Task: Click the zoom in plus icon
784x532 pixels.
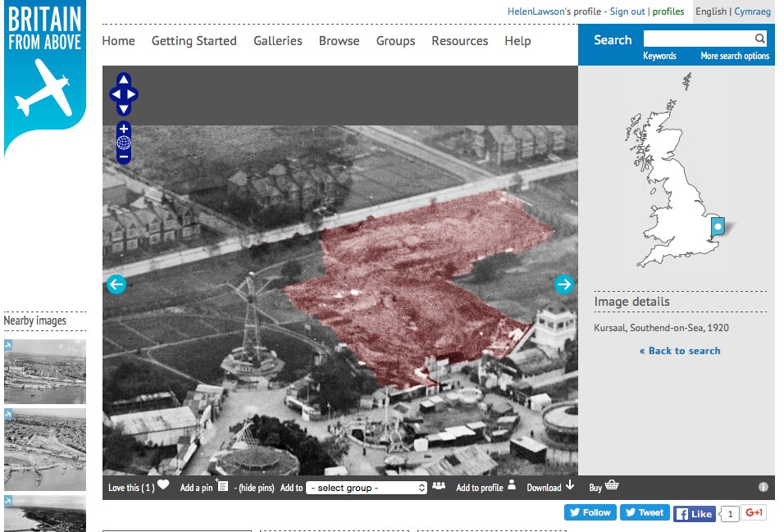Action: [124, 130]
